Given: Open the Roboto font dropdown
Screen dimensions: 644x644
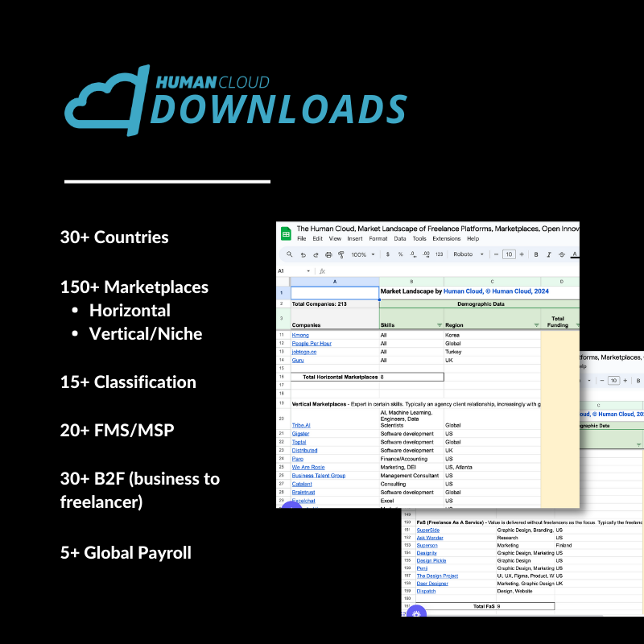Looking at the screenshot, I should coord(469,254).
